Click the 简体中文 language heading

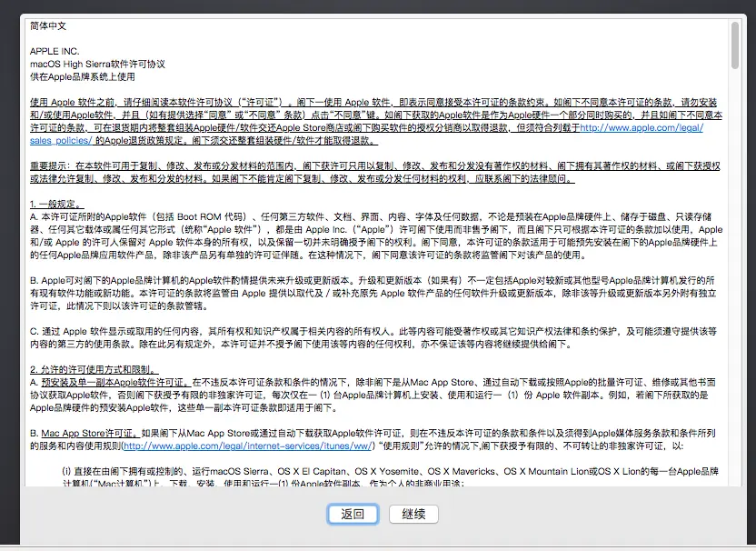click(x=48, y=26)
